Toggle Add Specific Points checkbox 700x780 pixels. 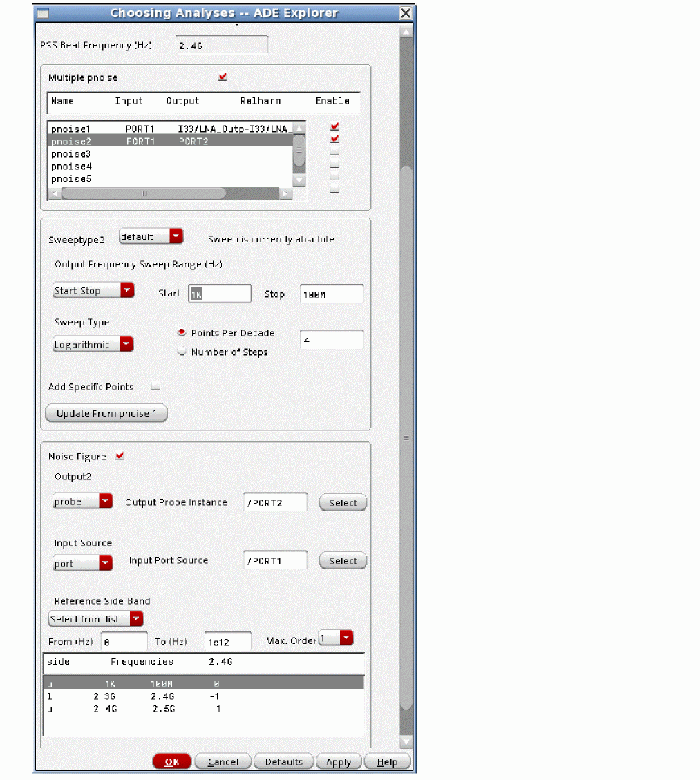click(155, 386)
